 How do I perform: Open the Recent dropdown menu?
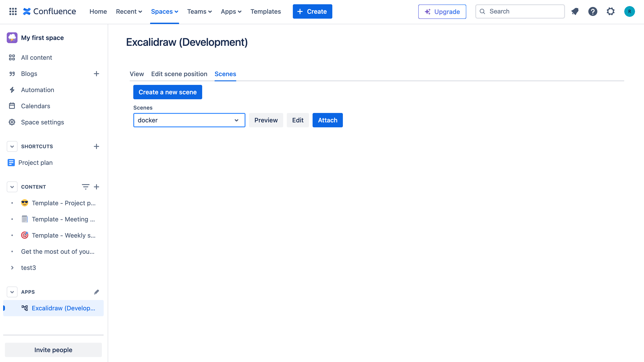(x=129, y=11)
